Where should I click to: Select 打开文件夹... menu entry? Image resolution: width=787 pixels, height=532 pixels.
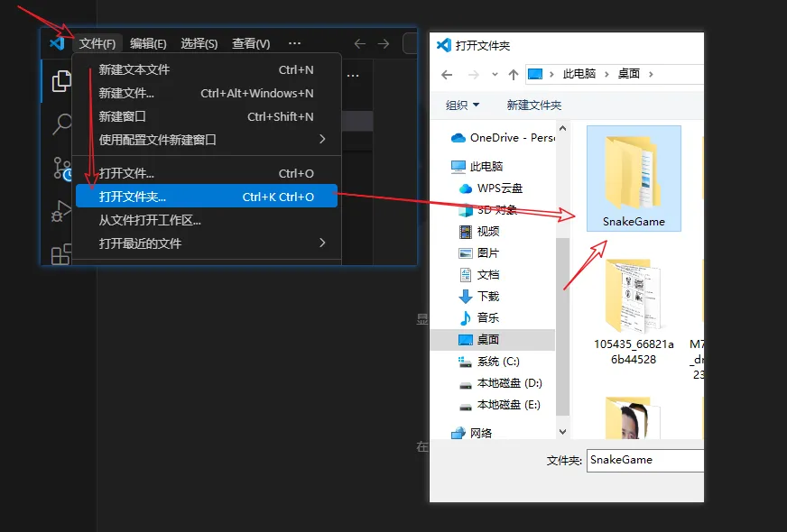(x=207, y=196)
